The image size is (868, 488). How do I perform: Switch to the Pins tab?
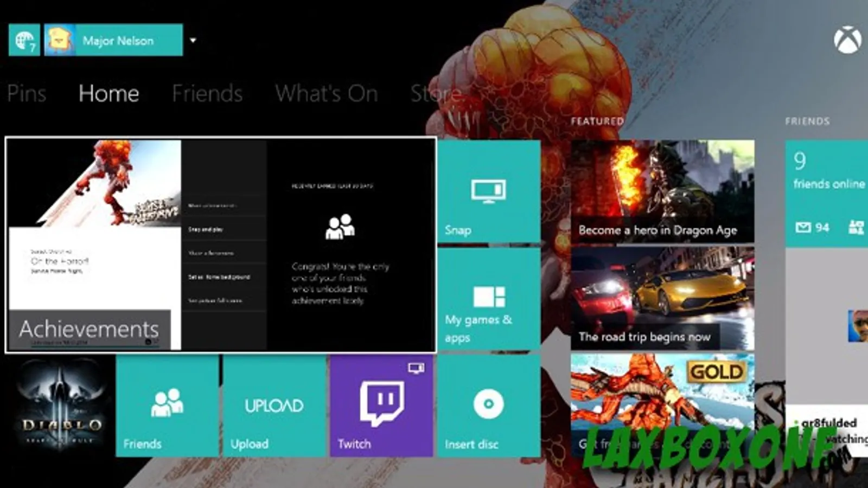(x=26, y=93)
